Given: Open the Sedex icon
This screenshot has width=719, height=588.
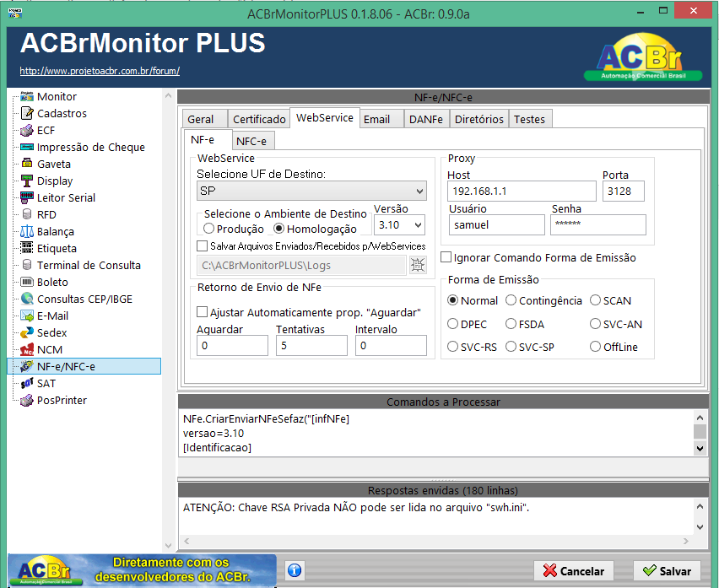Looking at the screenshot, I should coord(27,332).
